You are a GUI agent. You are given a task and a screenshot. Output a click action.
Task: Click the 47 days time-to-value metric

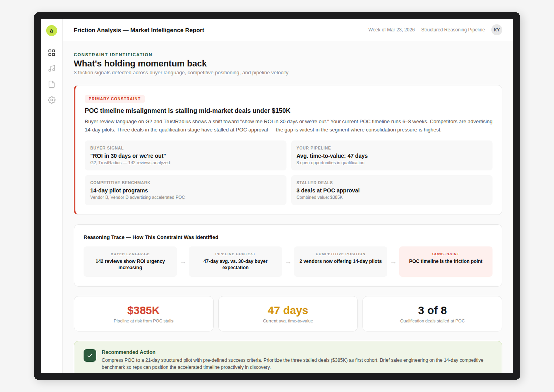[288, 313]
